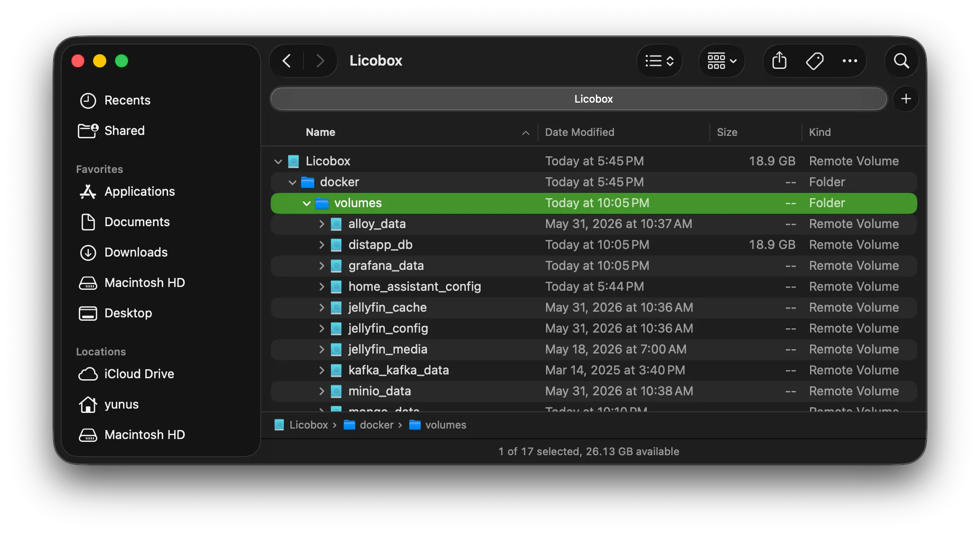Collapse the volumes folder
The image size is (980, 535).
click(x=307, y=203)
